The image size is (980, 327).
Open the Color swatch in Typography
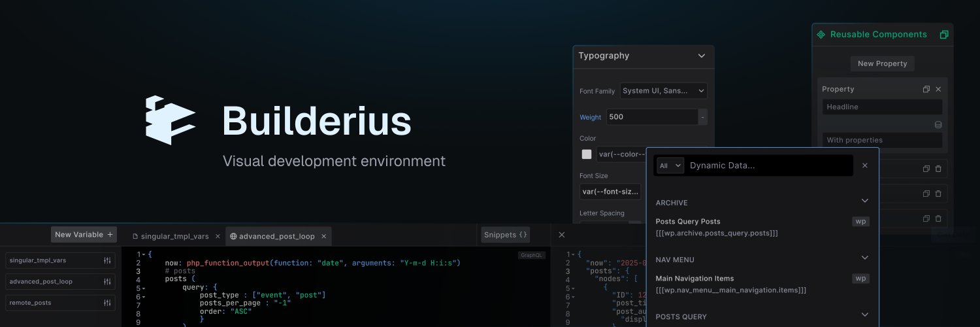(587, 154)
